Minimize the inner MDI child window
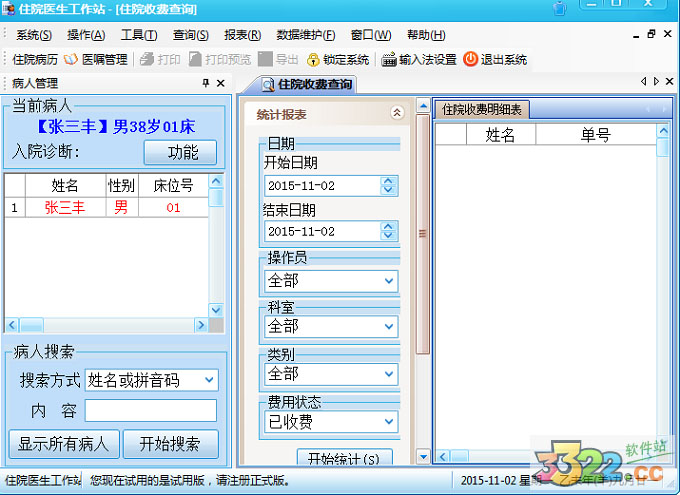Viewport: 680px width, 495px height. point(636,35)
